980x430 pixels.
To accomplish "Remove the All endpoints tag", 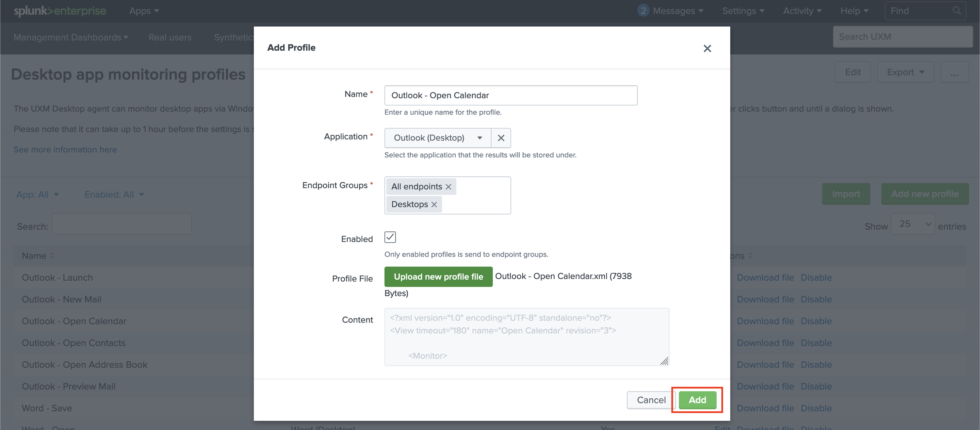I will (x=448, y=187).
